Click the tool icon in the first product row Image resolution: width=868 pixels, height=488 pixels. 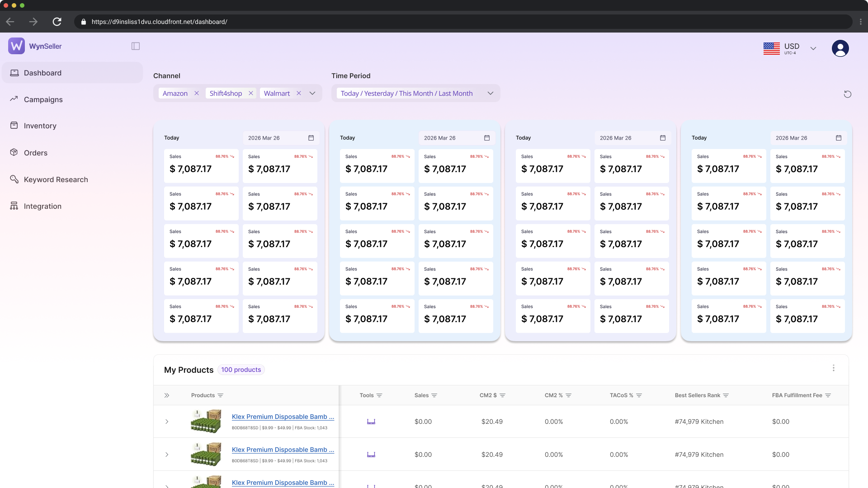tap(371, 422)
